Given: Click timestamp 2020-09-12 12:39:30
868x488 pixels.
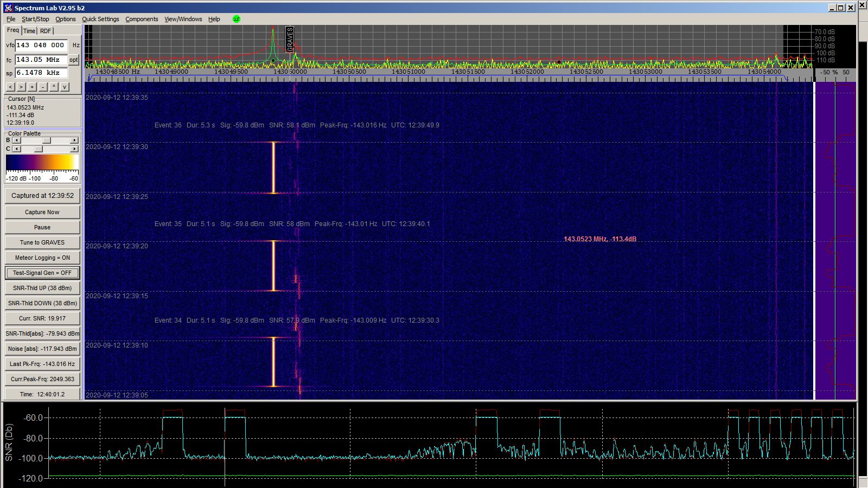Looking at the screenshot, I should pyautogui.click(x=117, y=147).
